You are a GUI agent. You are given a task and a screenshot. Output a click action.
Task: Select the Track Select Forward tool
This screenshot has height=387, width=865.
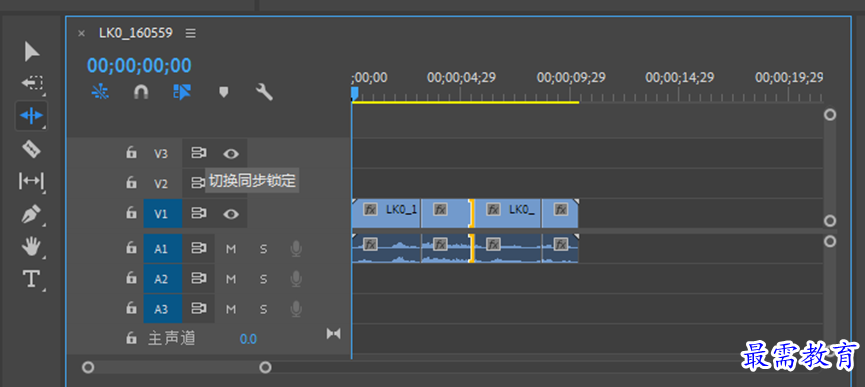tap(32, 83)
